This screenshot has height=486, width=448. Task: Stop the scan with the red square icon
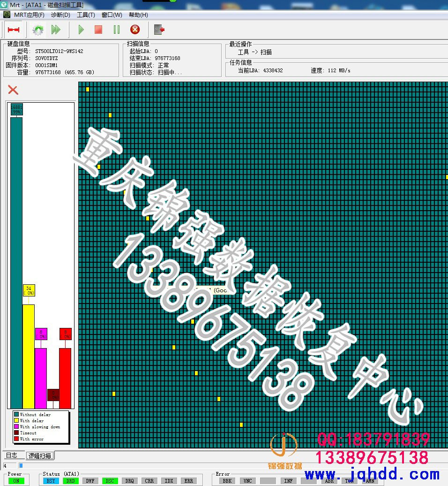[98, 30]
